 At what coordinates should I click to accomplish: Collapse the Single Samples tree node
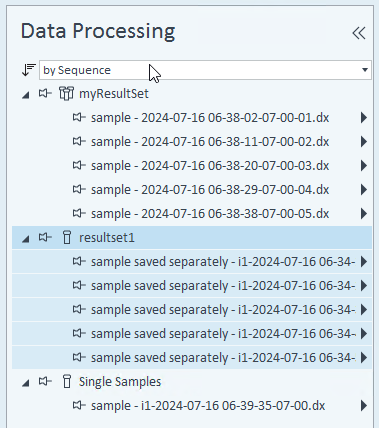tap(26, 383)
